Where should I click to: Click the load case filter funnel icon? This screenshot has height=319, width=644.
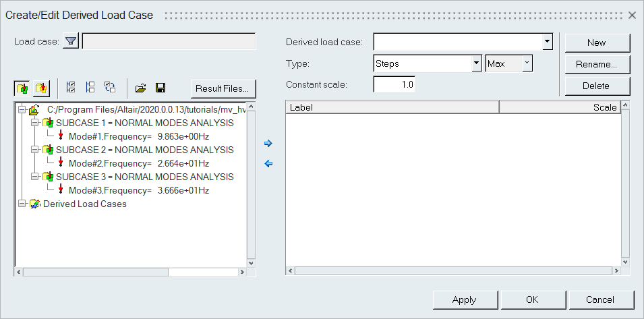pos(71,42)
